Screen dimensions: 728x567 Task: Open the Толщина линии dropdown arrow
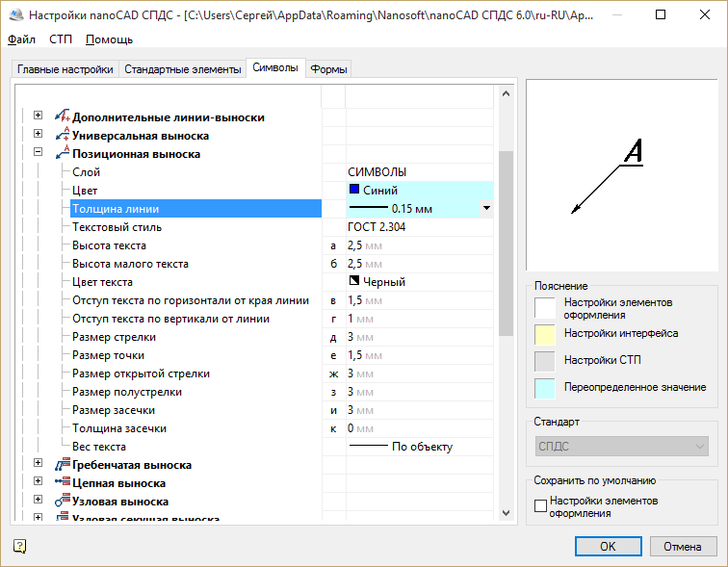pos(486,208)
